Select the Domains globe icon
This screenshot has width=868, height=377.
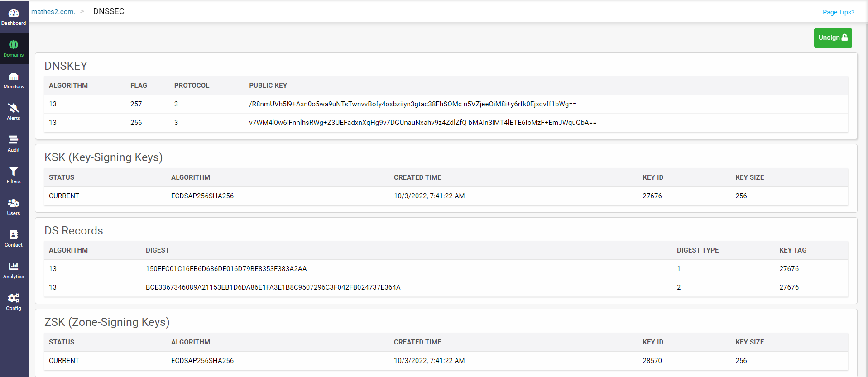tap(14, 45)
